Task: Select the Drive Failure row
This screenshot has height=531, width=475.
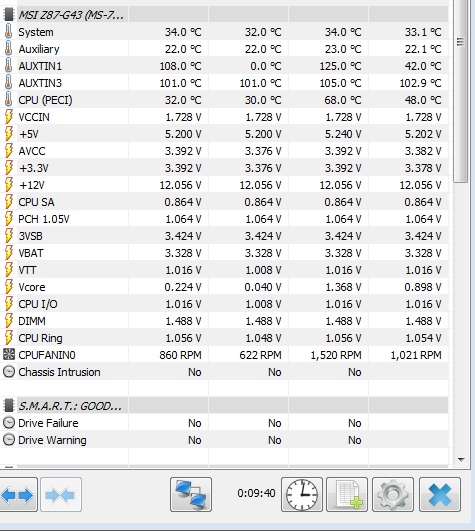Action: 224,423
